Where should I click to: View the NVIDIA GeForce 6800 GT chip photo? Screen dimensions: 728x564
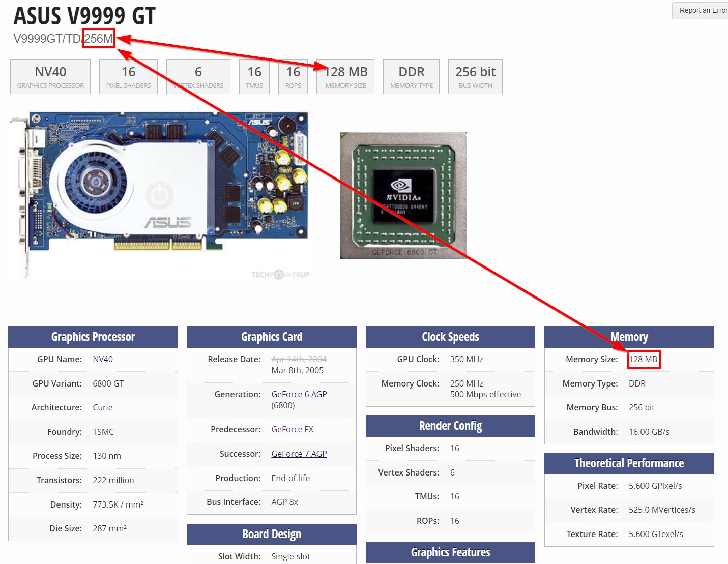click(x=403, y=196)
